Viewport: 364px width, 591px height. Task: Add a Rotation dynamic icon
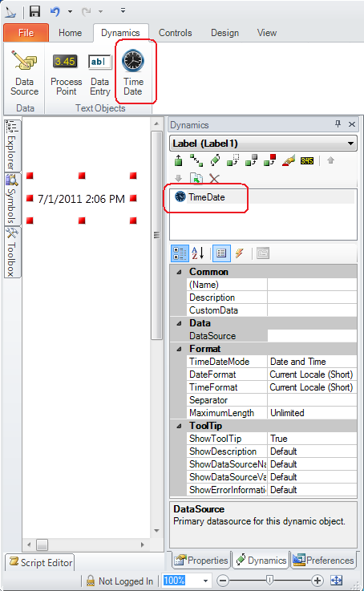[215, 160]
